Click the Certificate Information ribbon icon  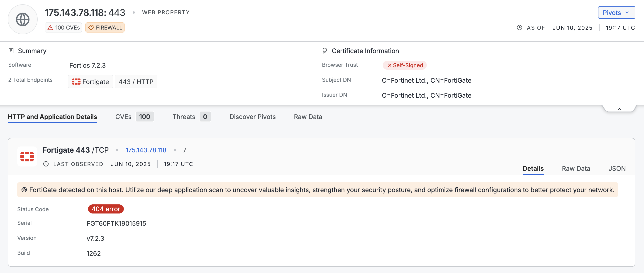tap(325, 51)
